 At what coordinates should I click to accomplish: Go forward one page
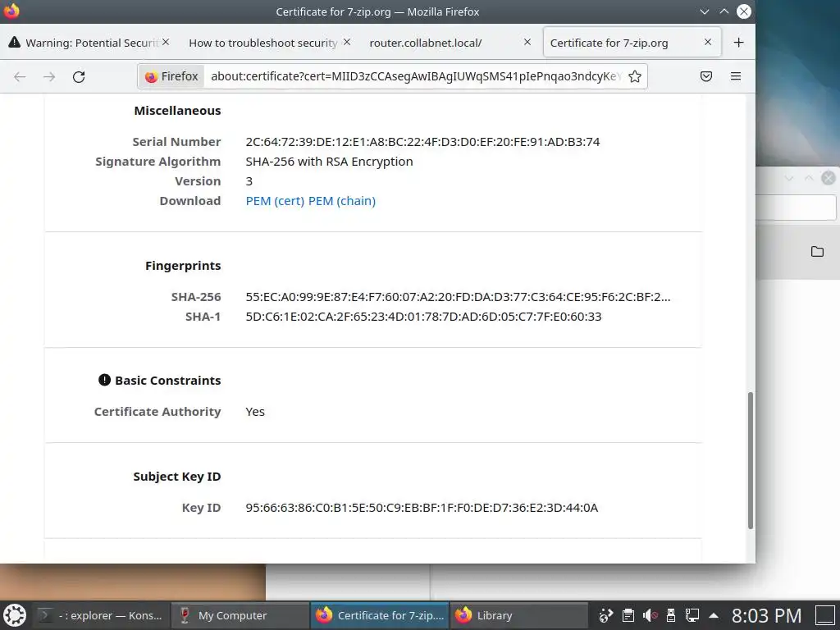(x=49, y=76)
